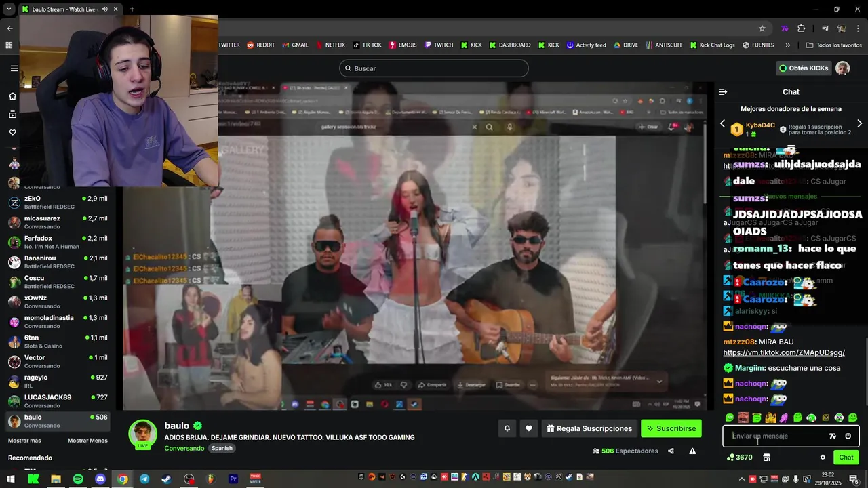
Task: Open the user profile avatar menu
Action: click(843, 68)
